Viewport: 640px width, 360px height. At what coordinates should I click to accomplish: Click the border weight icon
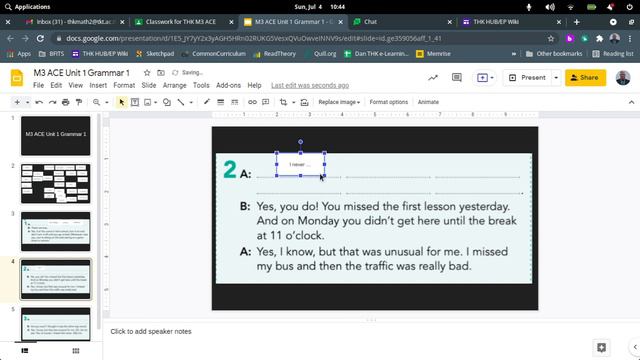[220, 102]
